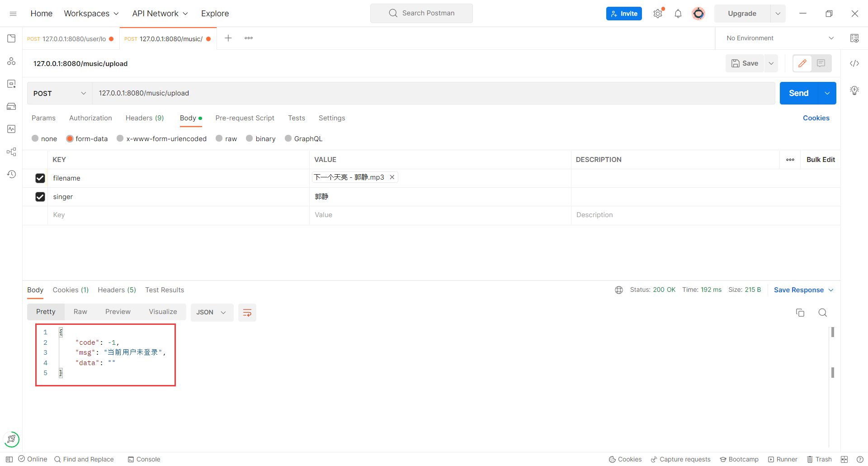Open the settings gear icon
This screenshot has width=868, height=466.
(x=658, y=14)
